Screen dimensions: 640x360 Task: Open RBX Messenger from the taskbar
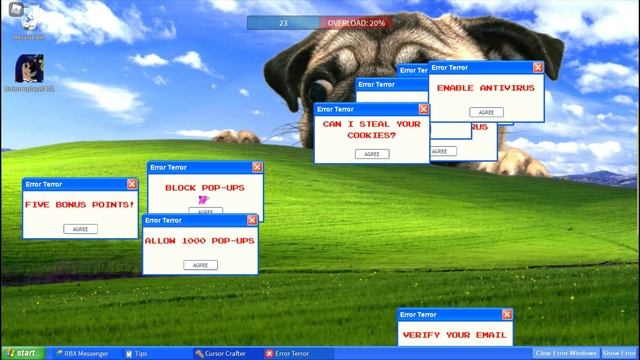(82, 353)
